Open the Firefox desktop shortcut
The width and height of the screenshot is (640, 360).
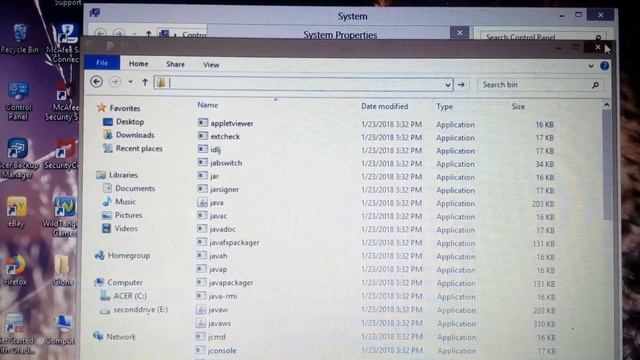15,270
